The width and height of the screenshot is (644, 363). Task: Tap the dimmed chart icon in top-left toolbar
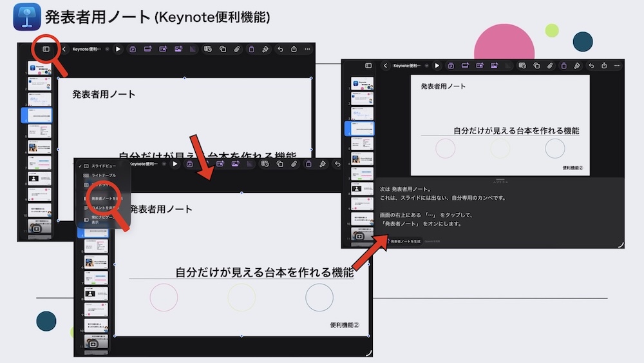[x=193, y=49]
